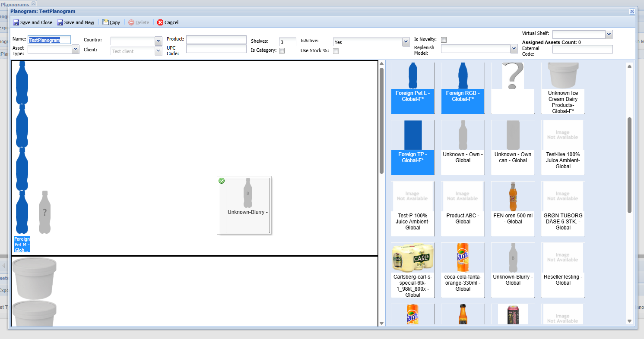Toggle the Use Stock % checkbox
Screen dimensions: 644x339
coord(336,51)
